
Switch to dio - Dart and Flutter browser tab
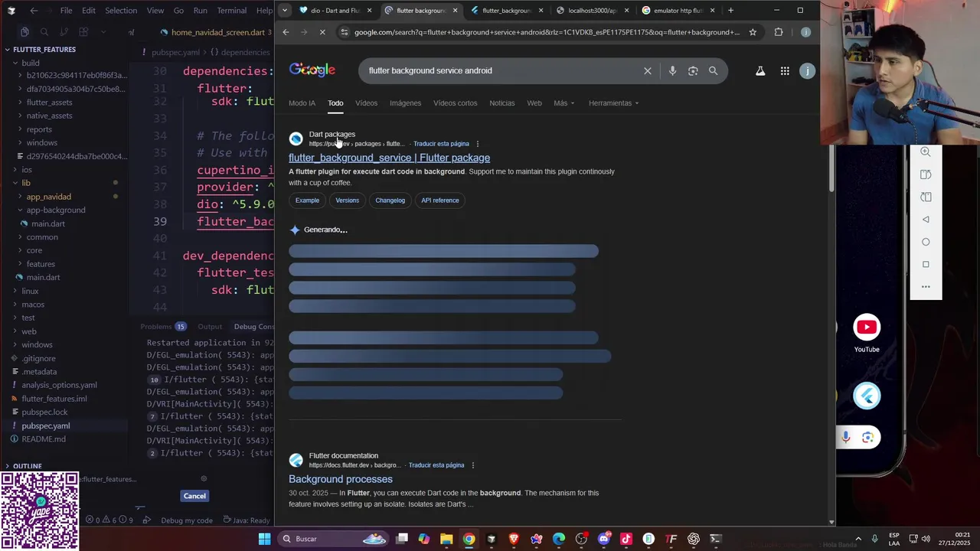[x=335, y=11]
